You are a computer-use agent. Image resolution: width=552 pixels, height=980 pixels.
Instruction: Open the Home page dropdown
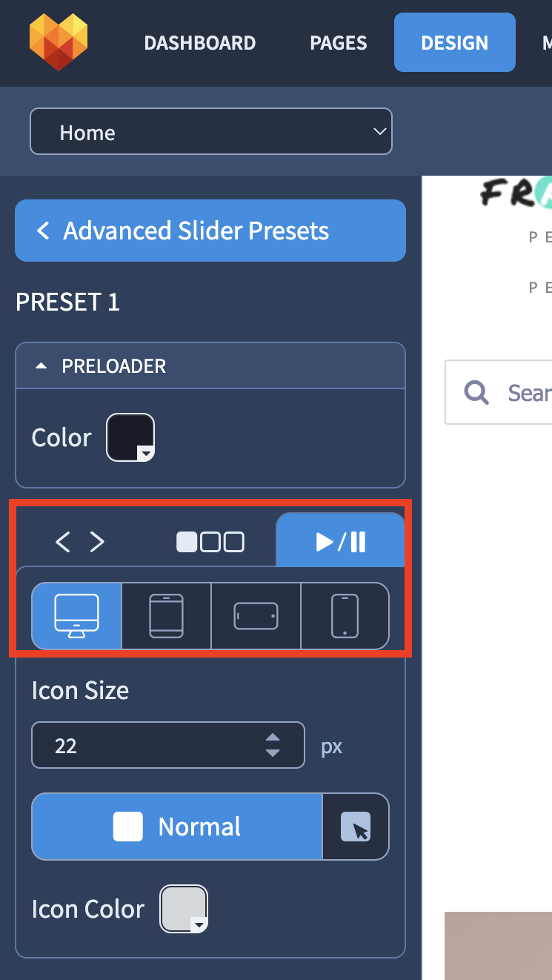(x=211, y=132)
